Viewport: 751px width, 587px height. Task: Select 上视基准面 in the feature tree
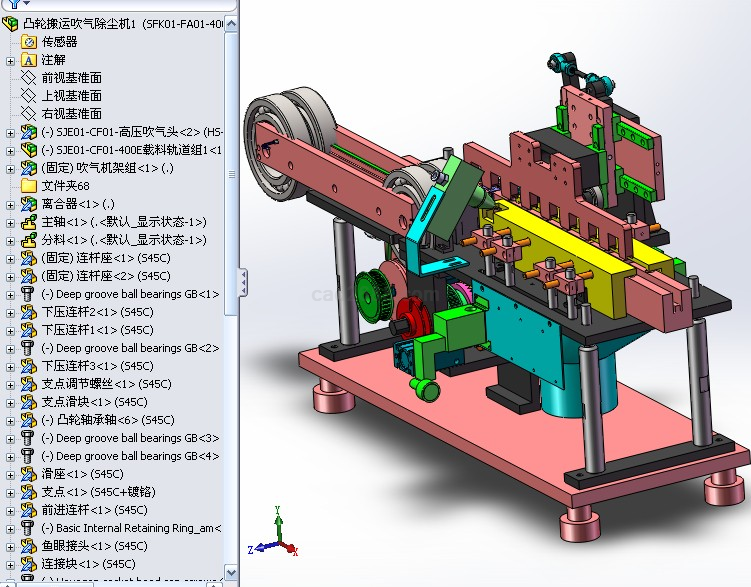click(x=71, y=95)
